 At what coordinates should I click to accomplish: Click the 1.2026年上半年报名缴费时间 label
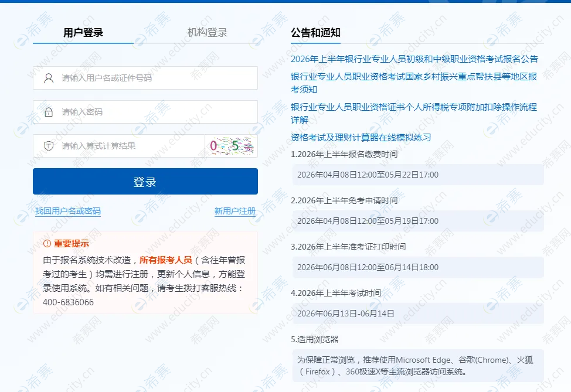click(344, 154)
